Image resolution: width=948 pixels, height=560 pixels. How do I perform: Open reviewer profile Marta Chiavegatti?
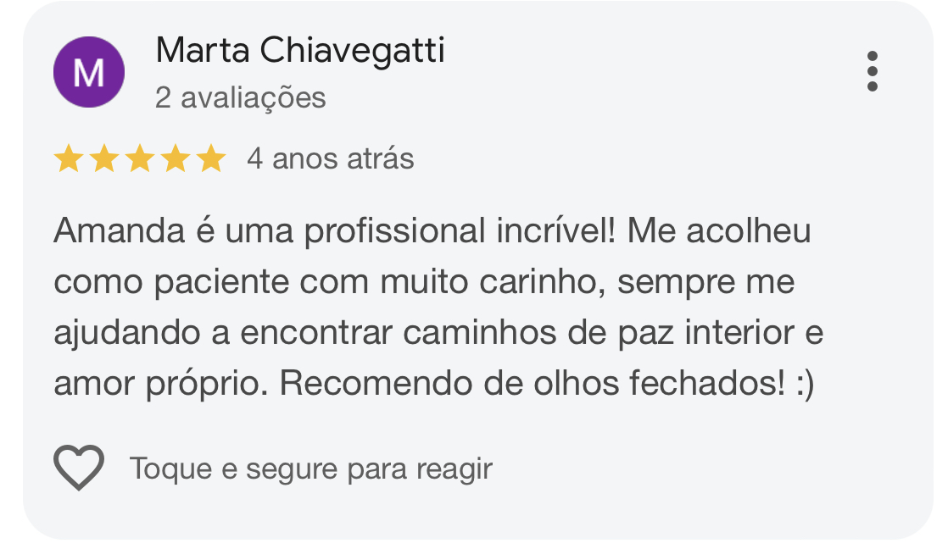(300, 52)
